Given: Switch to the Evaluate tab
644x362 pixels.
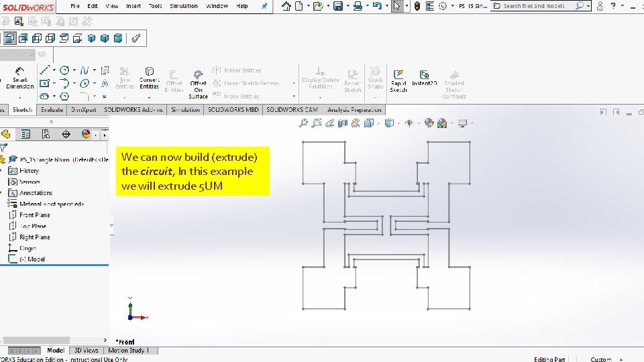Looking at the screenshot, I should coord(52,110).
